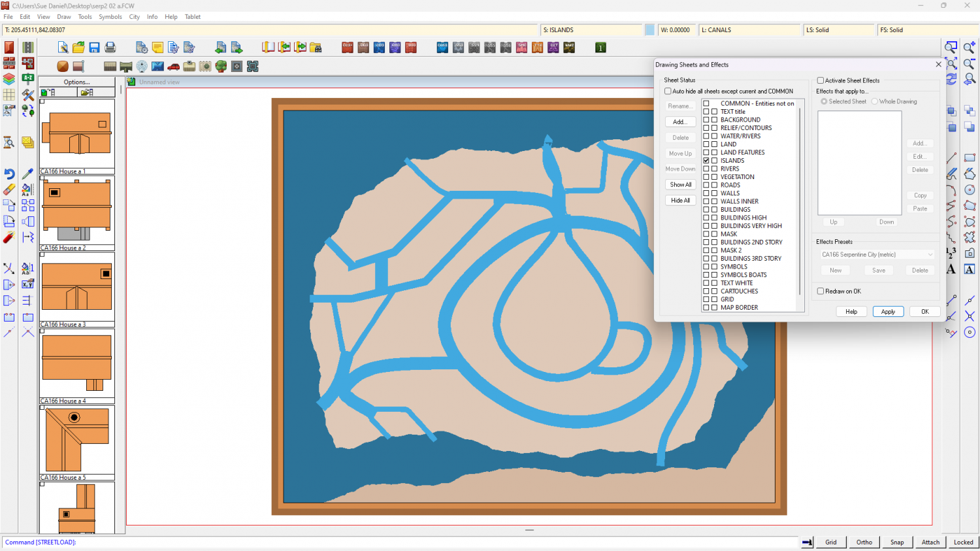Screen dimensions: 980x551
Task: Toggle the Ortho button in status bar
Action: click(864, 542)
